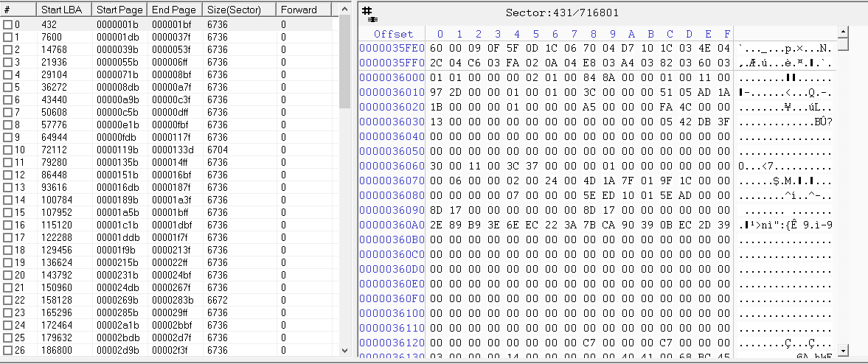This screenshot has height=364, width=868.
Task: Click column F header in hex view
Action: click(x=727, y=34)
